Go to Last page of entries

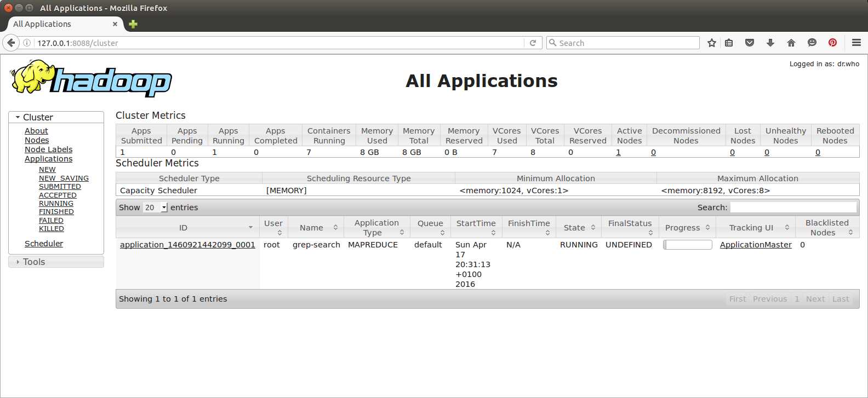coord(841,299)
